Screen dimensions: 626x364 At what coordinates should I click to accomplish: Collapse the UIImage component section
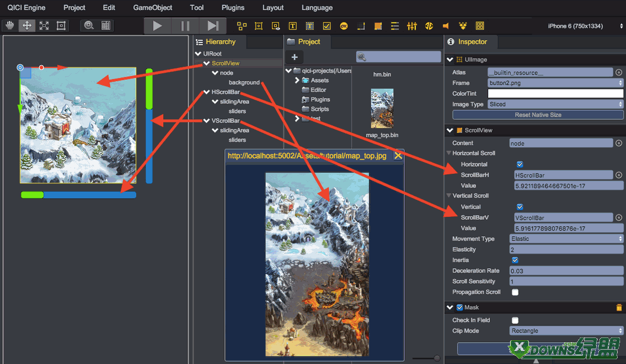[x=450, y=60]
